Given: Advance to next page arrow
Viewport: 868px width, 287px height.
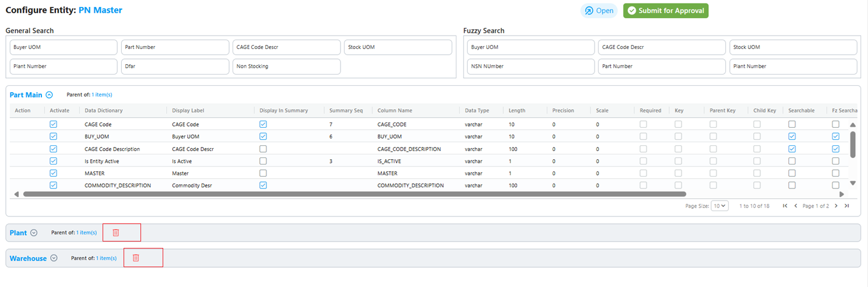Looking at the screenshot, I should [x=836, y=206].
